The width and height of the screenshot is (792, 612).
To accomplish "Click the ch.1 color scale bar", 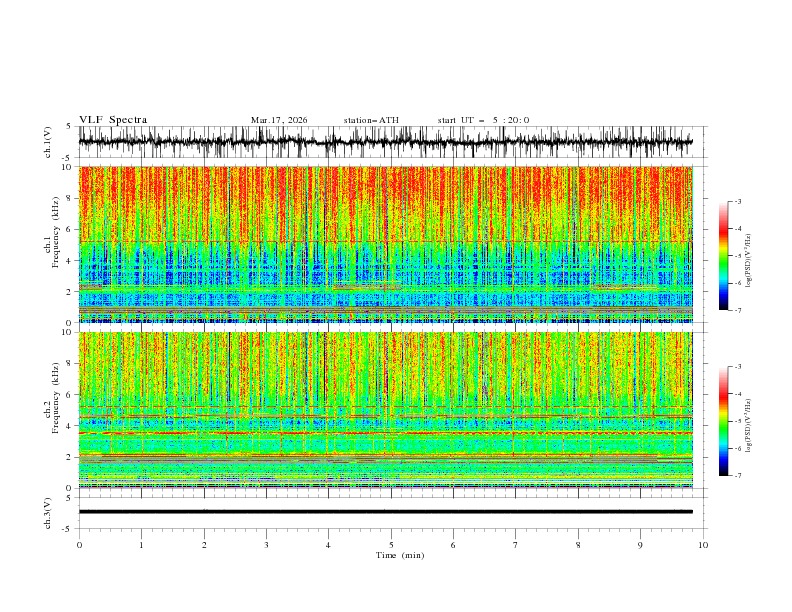I will (x=724, y=256).
